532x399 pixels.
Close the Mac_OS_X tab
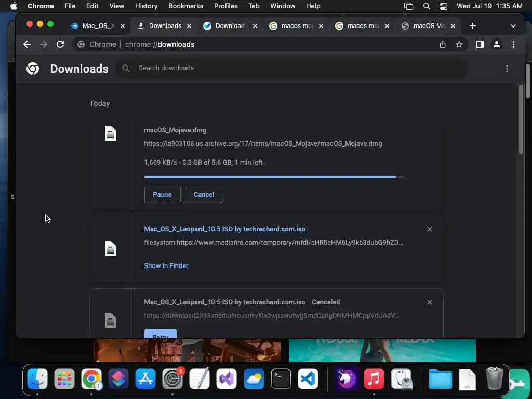pyautogui.click(x=123, y=26)
